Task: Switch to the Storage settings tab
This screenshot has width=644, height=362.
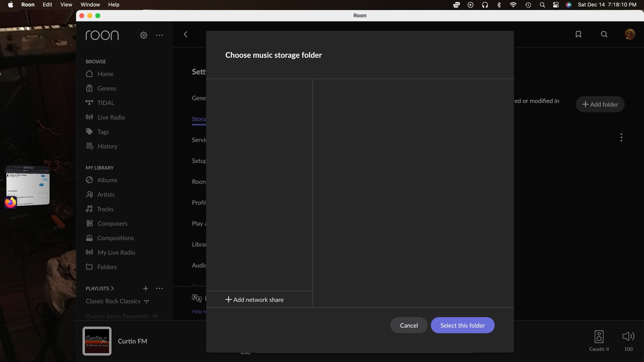Action: 199,119
